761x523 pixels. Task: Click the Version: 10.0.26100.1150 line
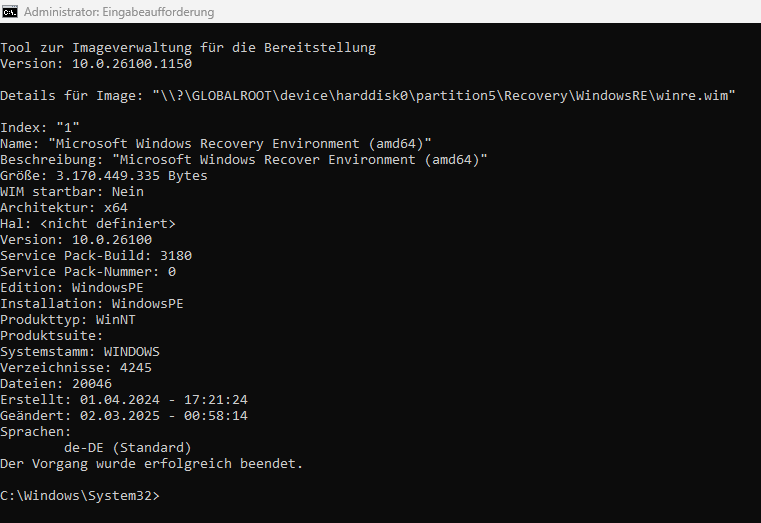[96, 64]
